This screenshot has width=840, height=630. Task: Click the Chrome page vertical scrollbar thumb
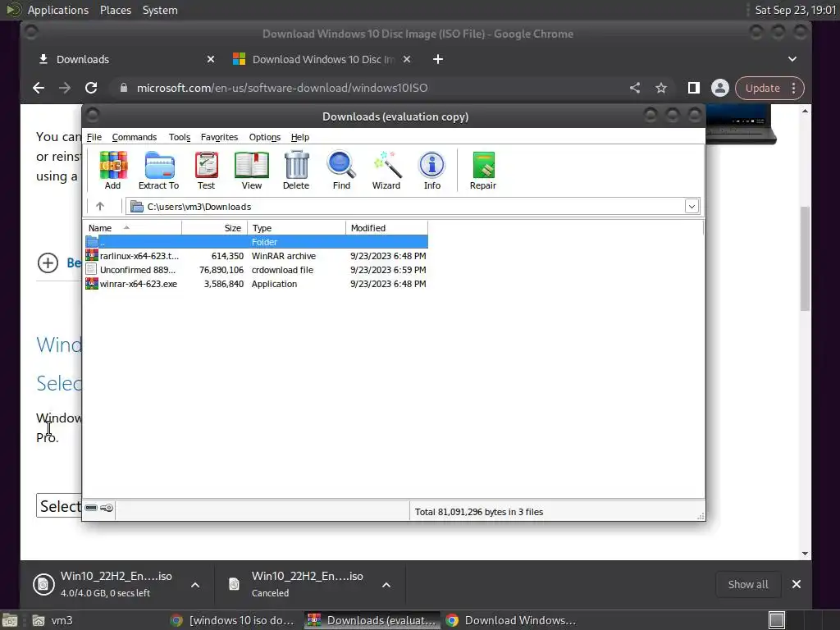click(805, 258)
